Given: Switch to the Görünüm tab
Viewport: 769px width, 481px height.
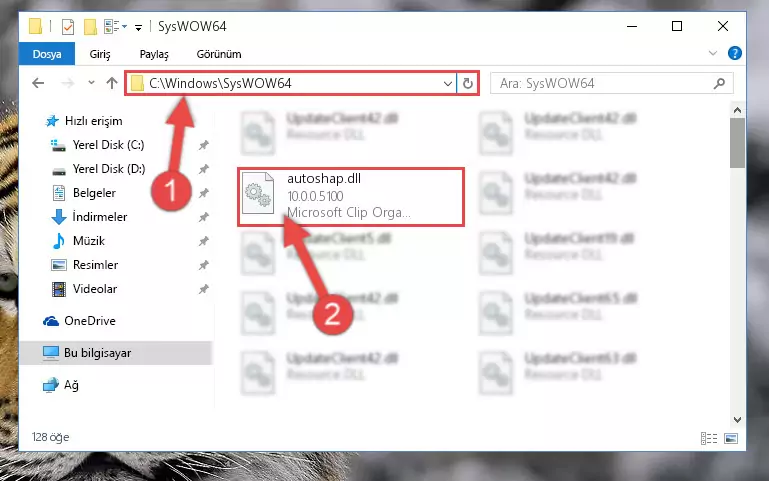Looking at the screenshot, I should coord(219,54).
